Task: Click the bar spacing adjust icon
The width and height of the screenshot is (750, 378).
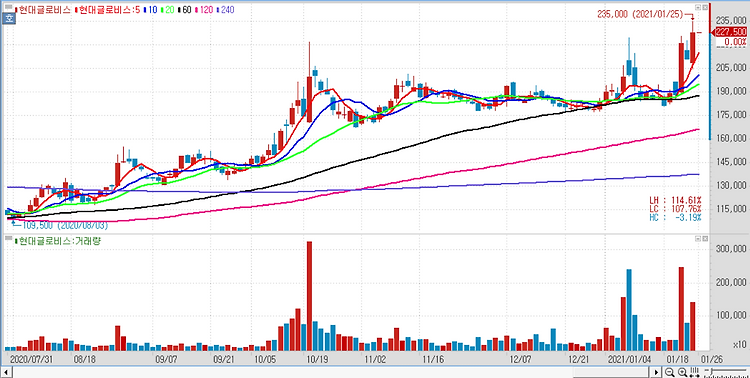Action: pyautogui.click(x=695, y=372)
